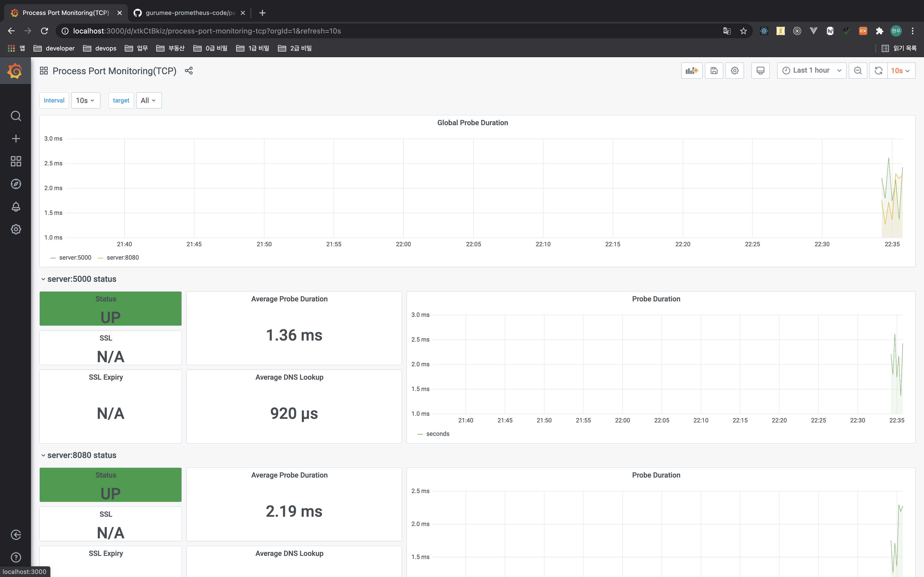Save the dashboard with the disk icon
The height and width of the screenshot is (577, 924).
pos(714,71)
